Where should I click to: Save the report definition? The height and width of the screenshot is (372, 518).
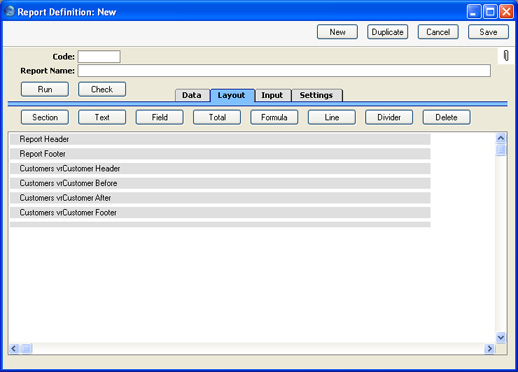(488, 32)
